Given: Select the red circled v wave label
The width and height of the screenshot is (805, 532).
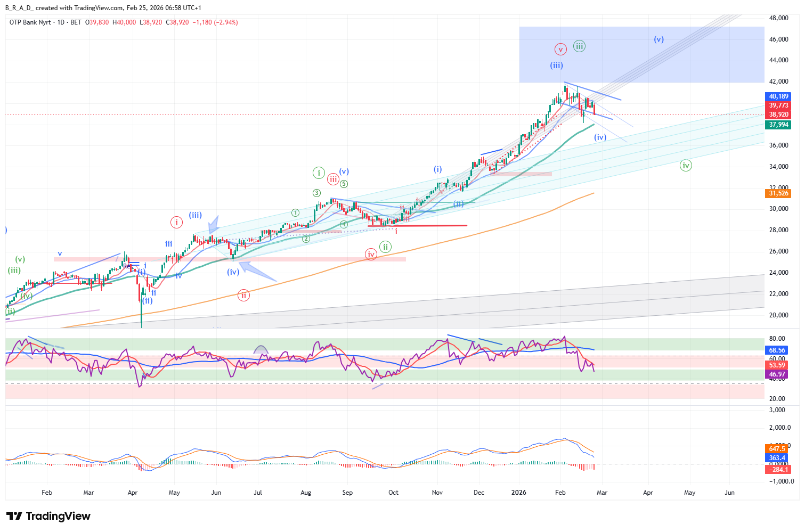Looking at the screenshot, I should [x=560, y=50].
